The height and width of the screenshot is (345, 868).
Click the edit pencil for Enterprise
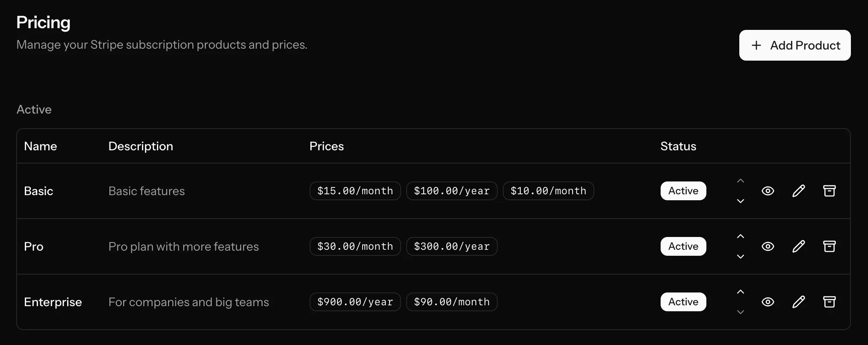click(x=799, y=302)
